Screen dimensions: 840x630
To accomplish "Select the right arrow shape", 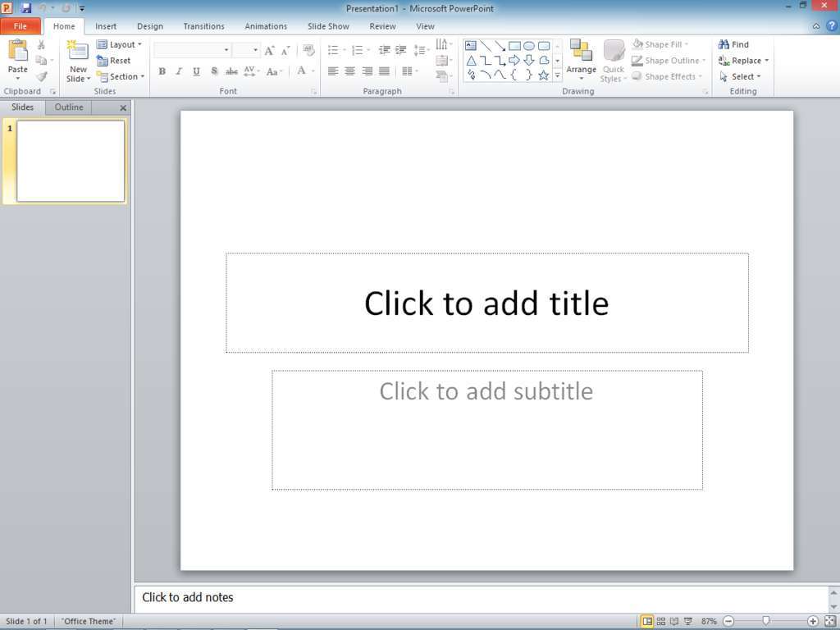I will point(514,61).
